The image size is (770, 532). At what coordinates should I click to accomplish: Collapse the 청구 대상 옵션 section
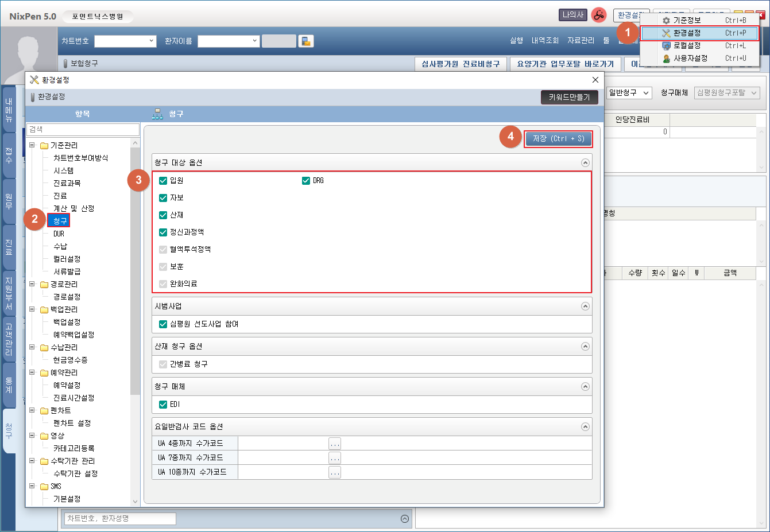click(585, 163)
